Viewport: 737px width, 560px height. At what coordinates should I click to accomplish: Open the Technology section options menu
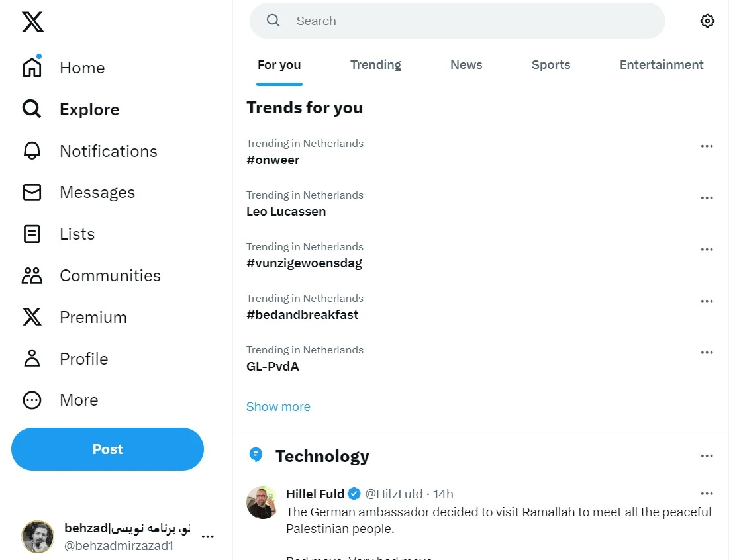(x=707, y=455)
